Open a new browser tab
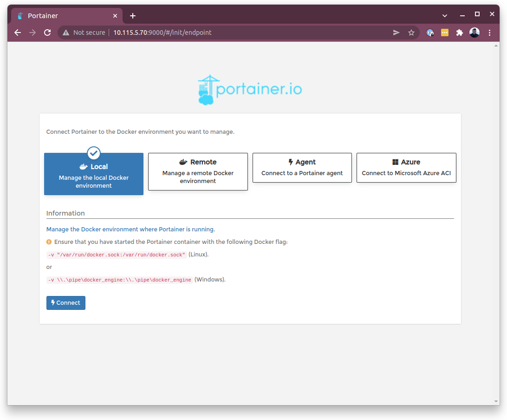507x420 pixels. coord(133,16)
